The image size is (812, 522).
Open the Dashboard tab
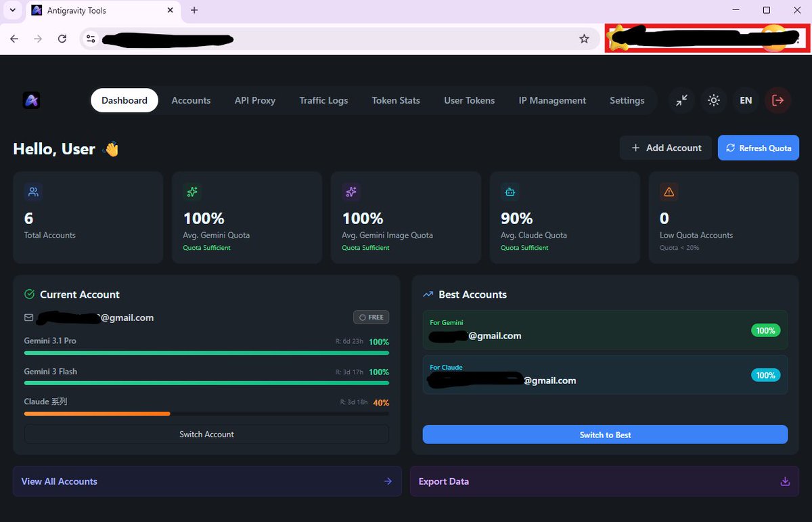(125, 100)
